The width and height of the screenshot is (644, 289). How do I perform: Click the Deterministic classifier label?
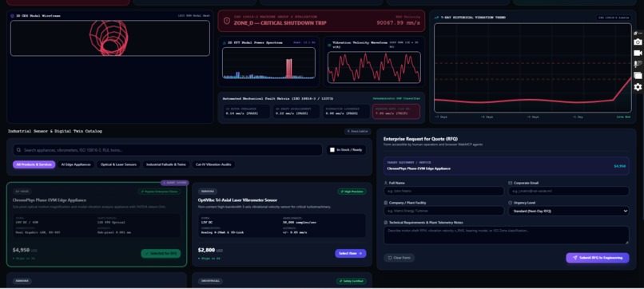396,98
